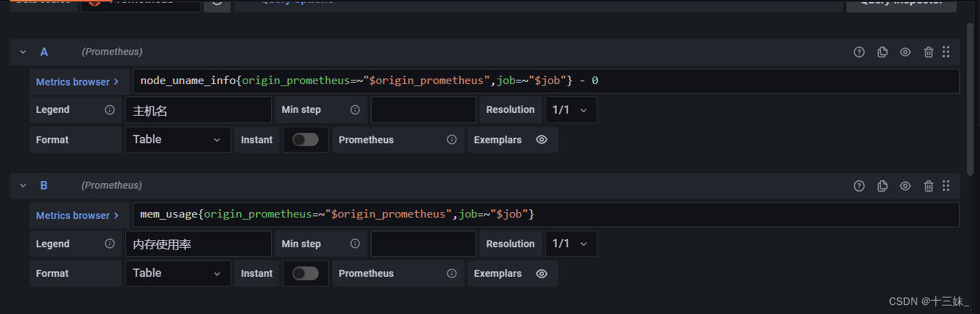Open Resolution 1/1 dropdown in query B
The image size is (980, 314).
(571, 244)
